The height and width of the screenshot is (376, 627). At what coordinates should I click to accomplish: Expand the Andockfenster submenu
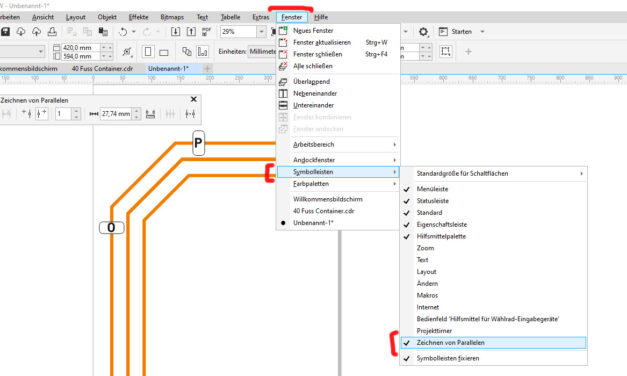(x=338, y=160)
